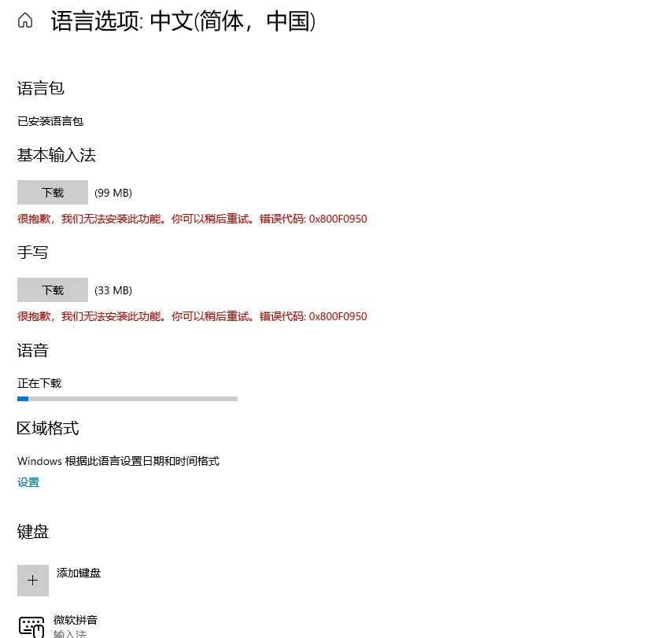Click the 正在下载 speech download progress bar
This screenshot has width=672, height=638.
tap(127, 399)
